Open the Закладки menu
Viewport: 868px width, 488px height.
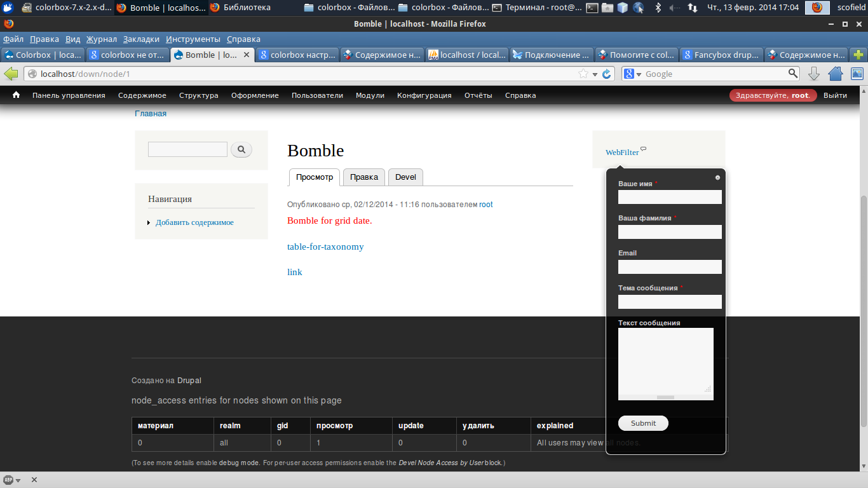[141, 39]
